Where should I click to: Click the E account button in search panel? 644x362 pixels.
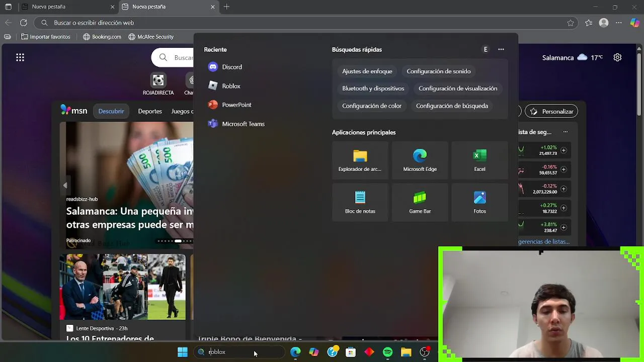pyautogui.click(x=486, y=49)
